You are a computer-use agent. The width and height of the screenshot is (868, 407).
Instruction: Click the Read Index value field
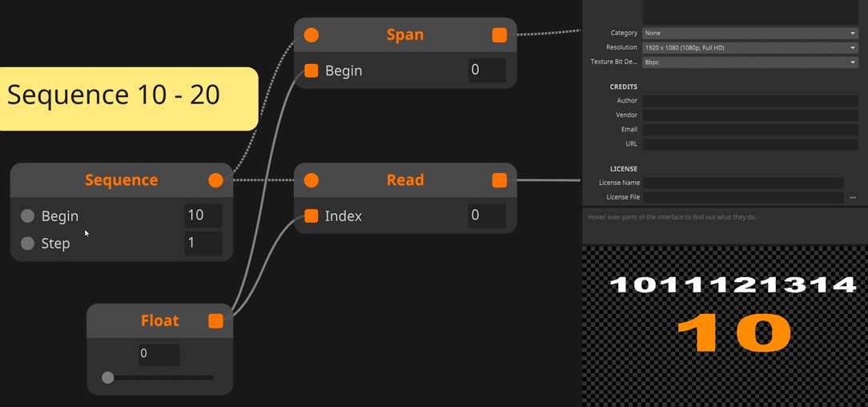click(x=487, y=216)
